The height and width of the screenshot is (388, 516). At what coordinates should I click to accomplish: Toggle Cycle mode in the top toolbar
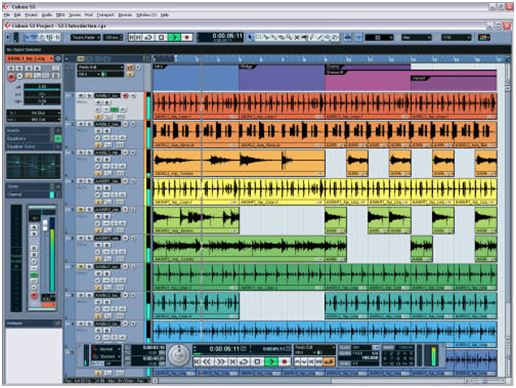point(149,37)
